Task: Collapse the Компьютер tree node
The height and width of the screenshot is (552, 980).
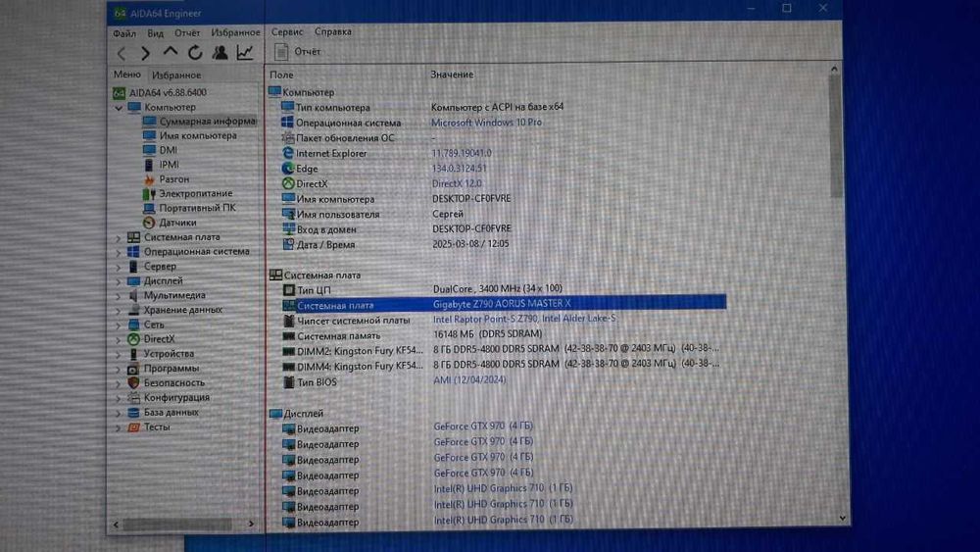Action: (119, 108)
